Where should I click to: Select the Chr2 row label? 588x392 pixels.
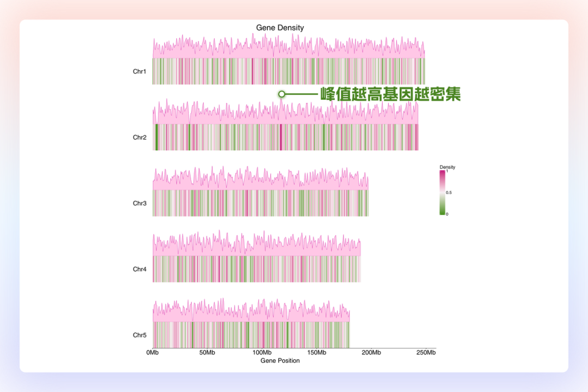139,137
